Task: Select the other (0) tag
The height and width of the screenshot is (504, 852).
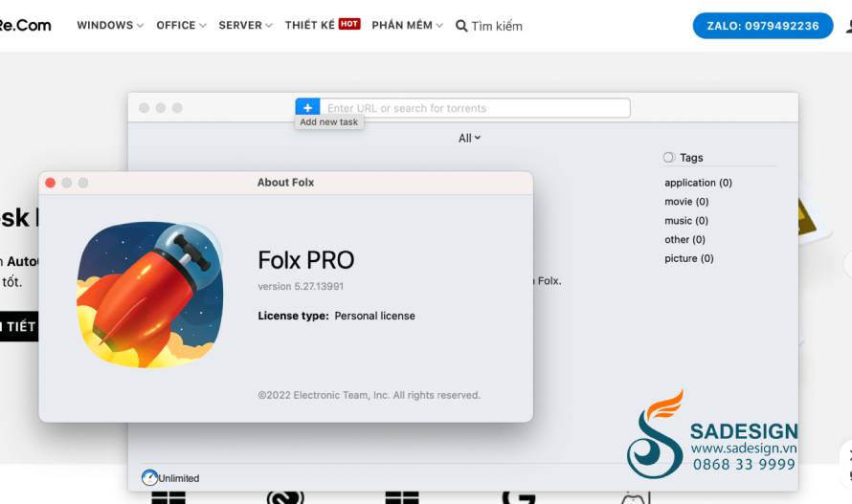Action: (x=684, y=239)
